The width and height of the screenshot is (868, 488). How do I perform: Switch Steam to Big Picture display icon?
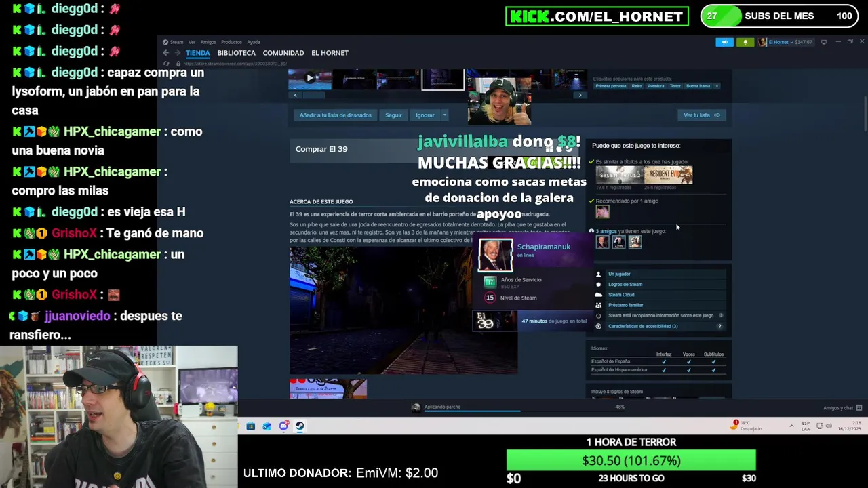pyautogui.click(x=824, y=42)
